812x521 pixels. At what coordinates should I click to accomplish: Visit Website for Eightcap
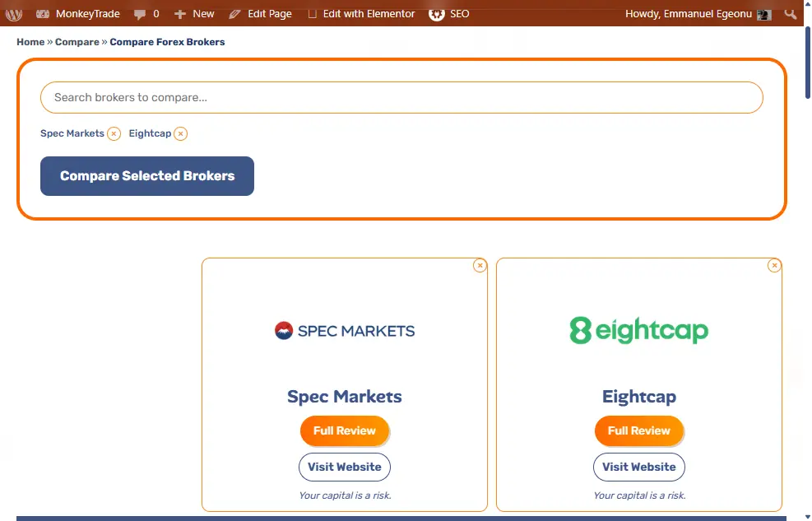pos(639,468)
